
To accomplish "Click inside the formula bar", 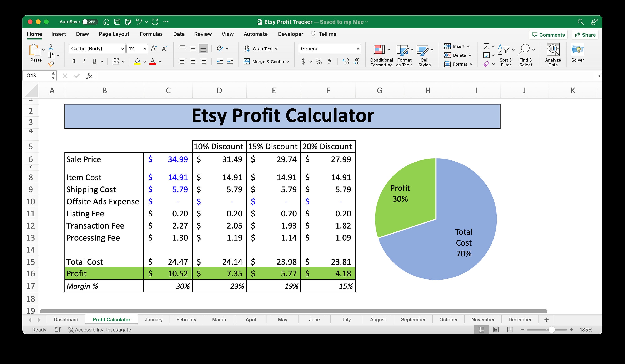I will 223,76.
